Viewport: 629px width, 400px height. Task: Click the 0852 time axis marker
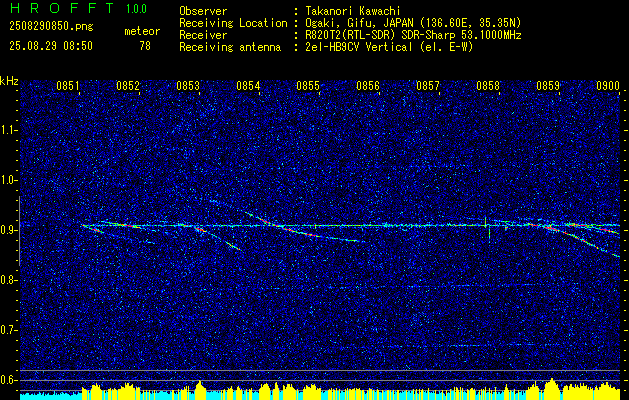(128, 85)
